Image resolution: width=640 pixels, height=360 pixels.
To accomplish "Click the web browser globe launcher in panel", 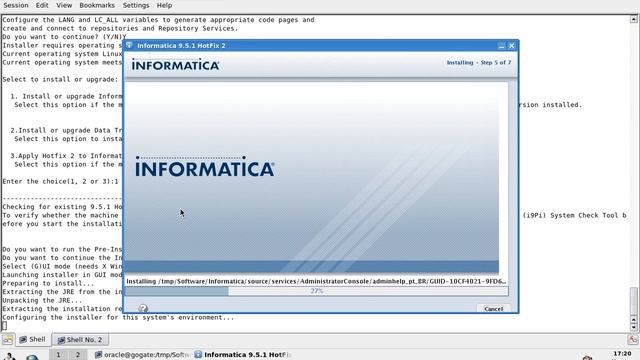I will coord(32,357).
